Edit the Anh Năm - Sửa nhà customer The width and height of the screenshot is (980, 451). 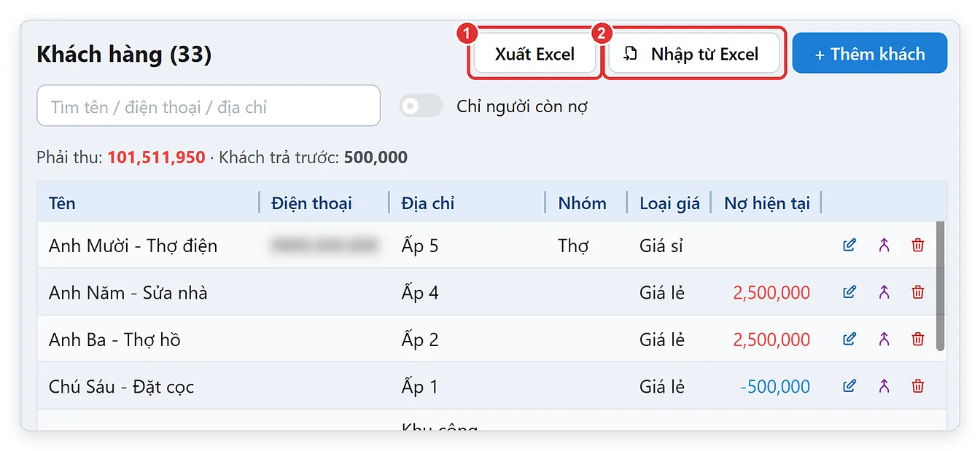(849, 292)
